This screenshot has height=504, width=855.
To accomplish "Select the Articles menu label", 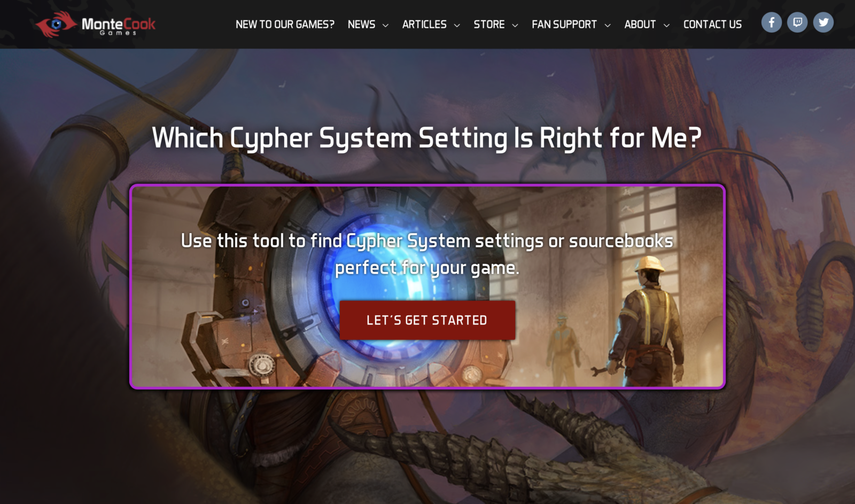I will click(424, 25).
